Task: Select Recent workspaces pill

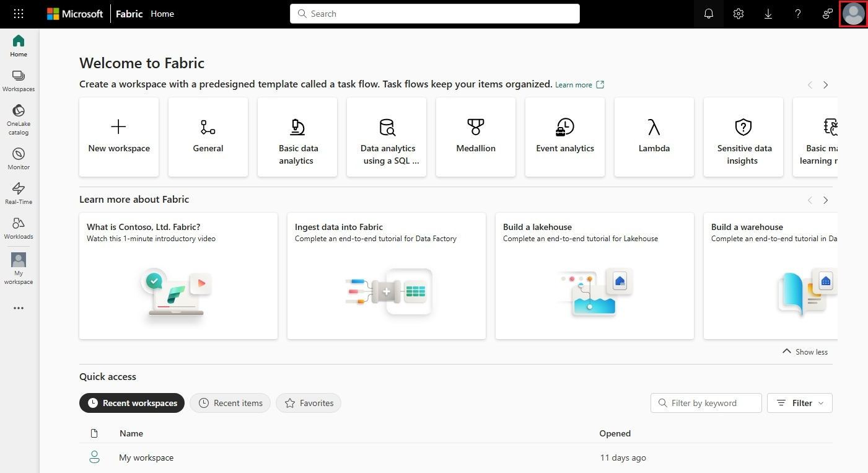Action: (132, 403)
